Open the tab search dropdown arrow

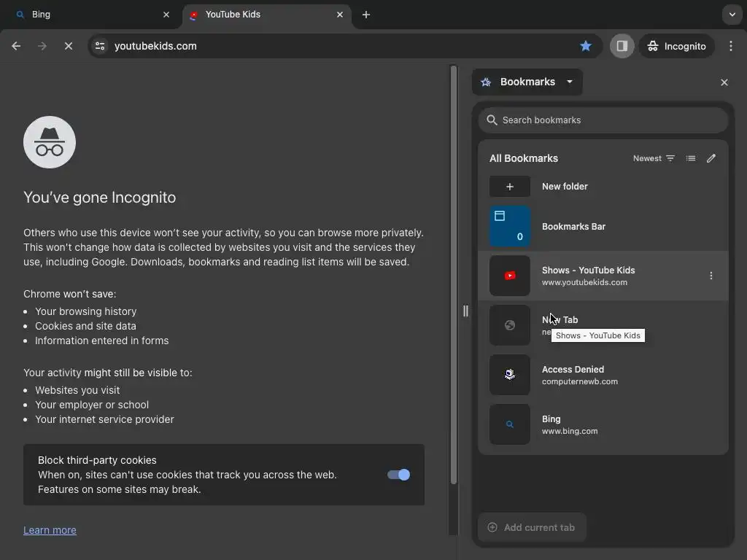pyautogui.click(x=732, y=15)
